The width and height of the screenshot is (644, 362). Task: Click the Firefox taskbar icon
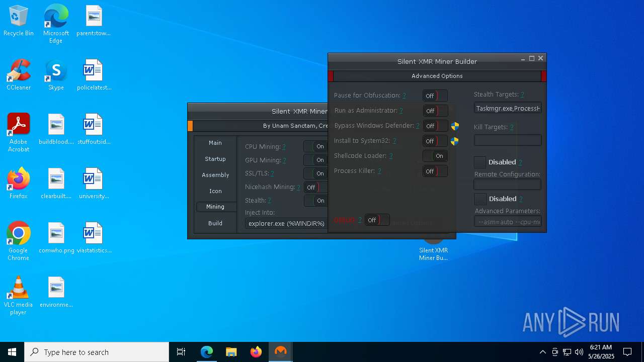[256, 352]
